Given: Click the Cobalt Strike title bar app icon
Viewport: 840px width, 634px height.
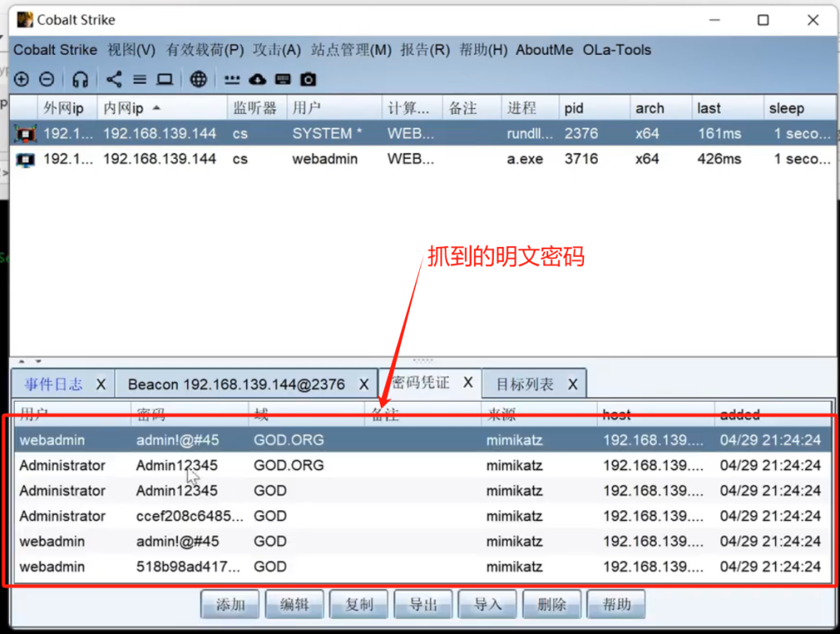Looking at the screenshot, I should click(25, 20).
